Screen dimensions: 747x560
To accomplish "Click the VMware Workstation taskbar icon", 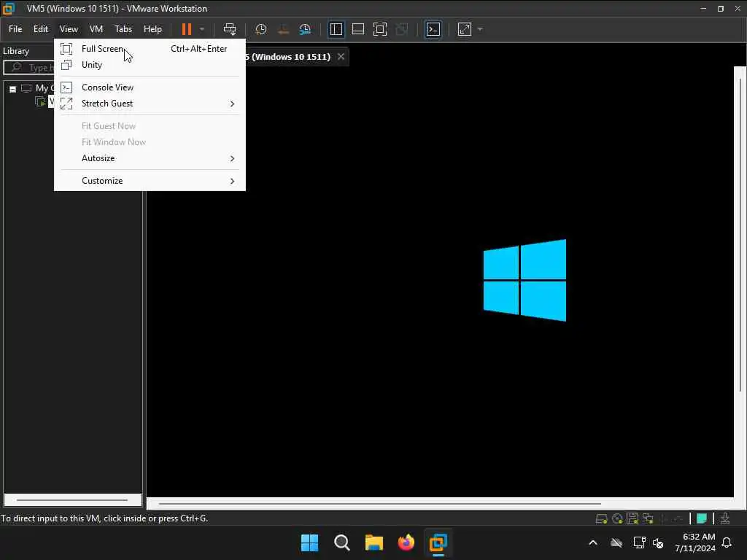I will tap(438, 542).
